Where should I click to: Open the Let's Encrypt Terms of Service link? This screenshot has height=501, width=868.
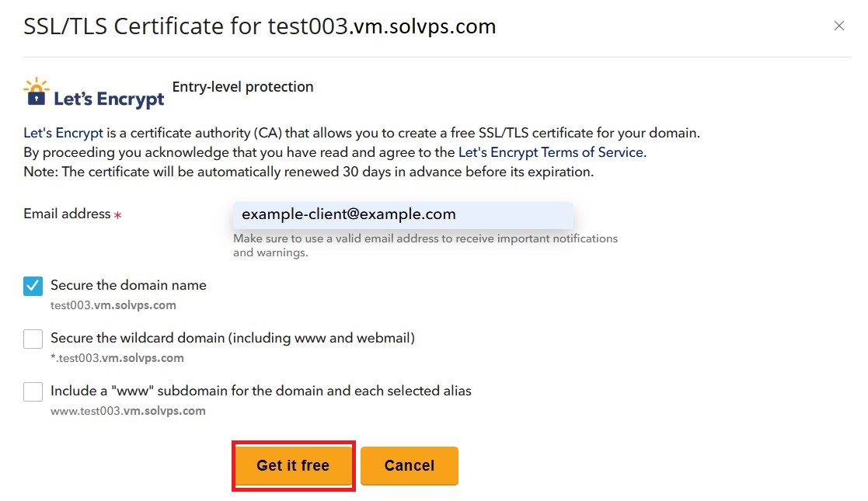[551, 152]
